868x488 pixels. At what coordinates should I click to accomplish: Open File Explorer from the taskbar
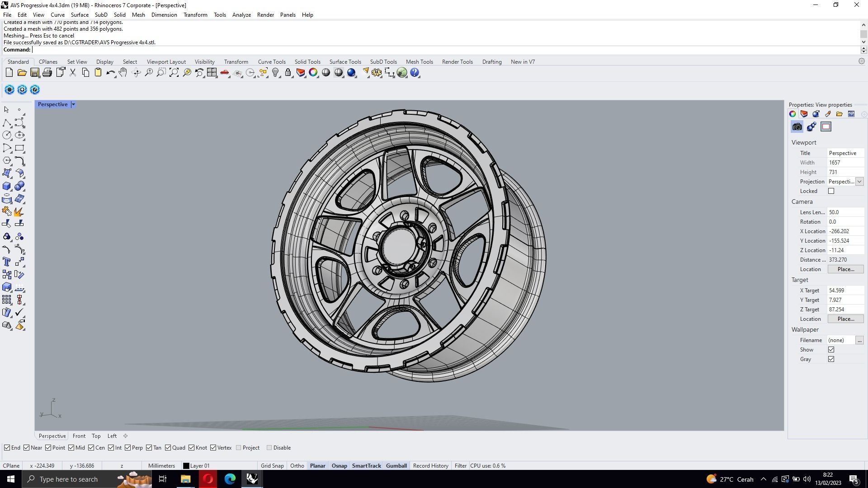tap(186, 479)
